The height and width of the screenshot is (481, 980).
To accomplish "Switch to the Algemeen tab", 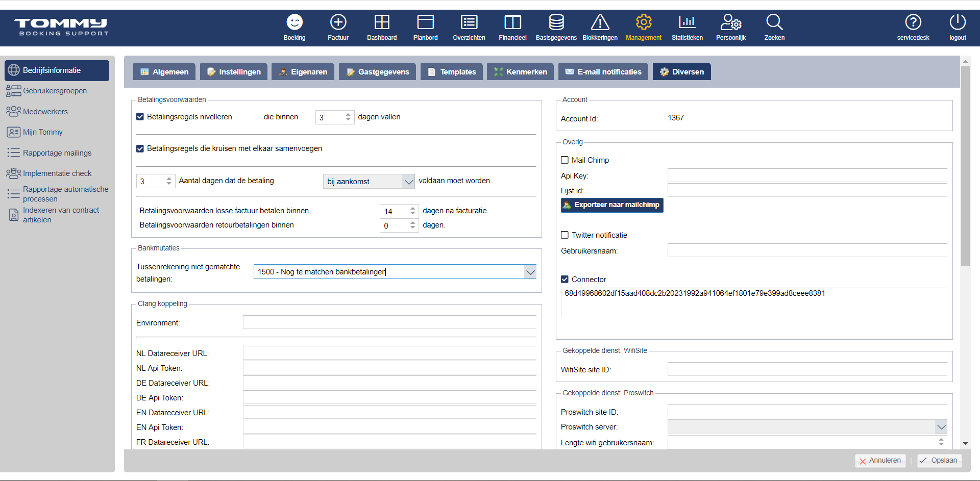I will [164, 72].
